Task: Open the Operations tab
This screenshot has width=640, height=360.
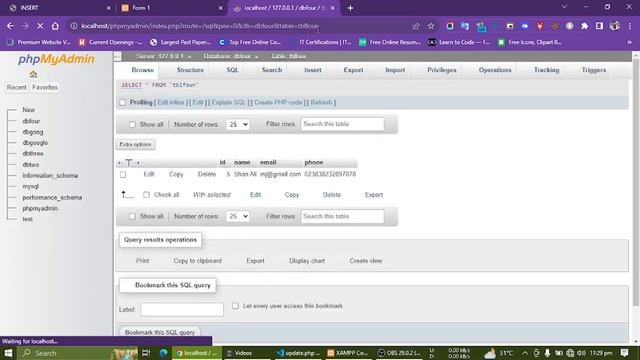Action: pyautogui.click(x=495, y=70)
